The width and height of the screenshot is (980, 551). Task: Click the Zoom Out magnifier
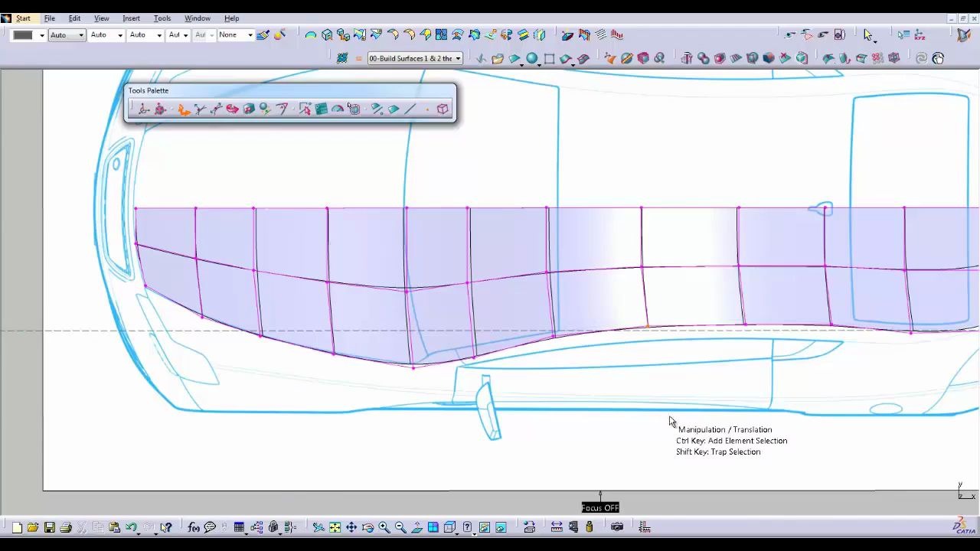click(400, 527)
